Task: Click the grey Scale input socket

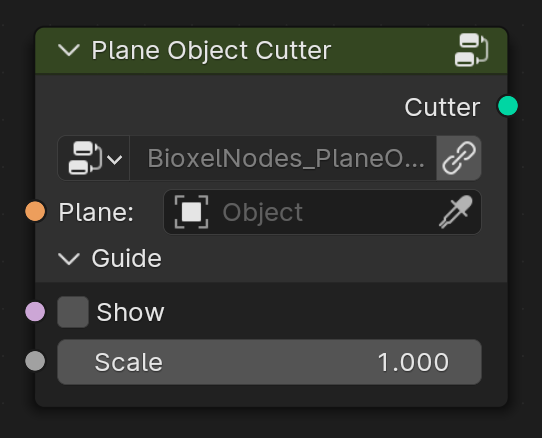Action: pos(35,361)
